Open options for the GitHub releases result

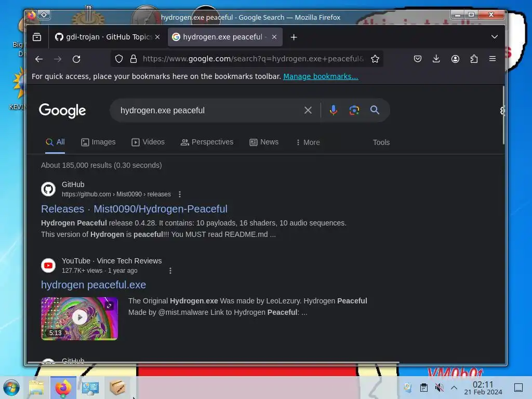pos(179,194)
